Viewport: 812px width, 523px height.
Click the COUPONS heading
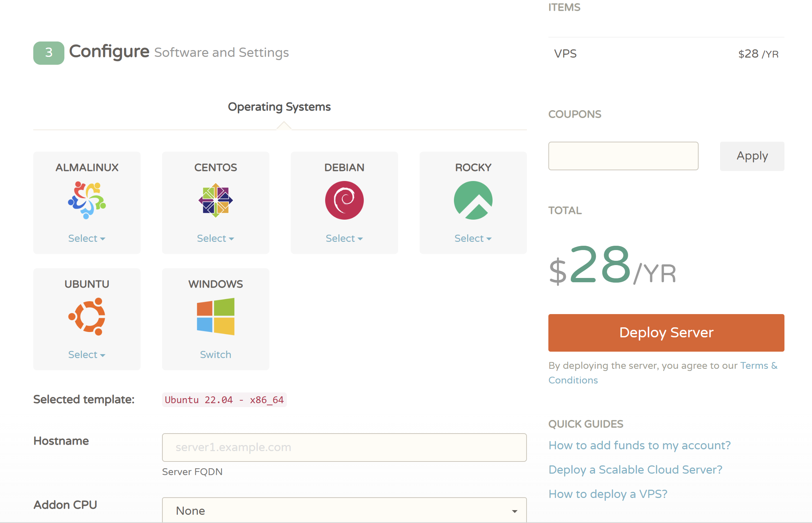[575, 114]
